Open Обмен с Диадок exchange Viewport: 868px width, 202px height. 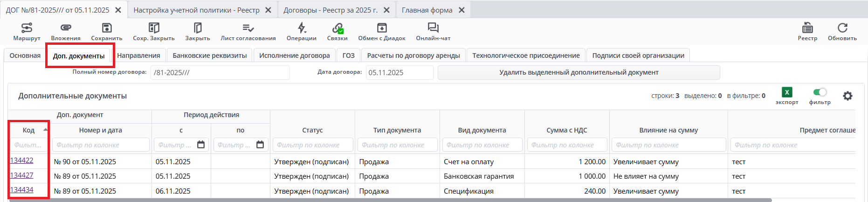382,28
